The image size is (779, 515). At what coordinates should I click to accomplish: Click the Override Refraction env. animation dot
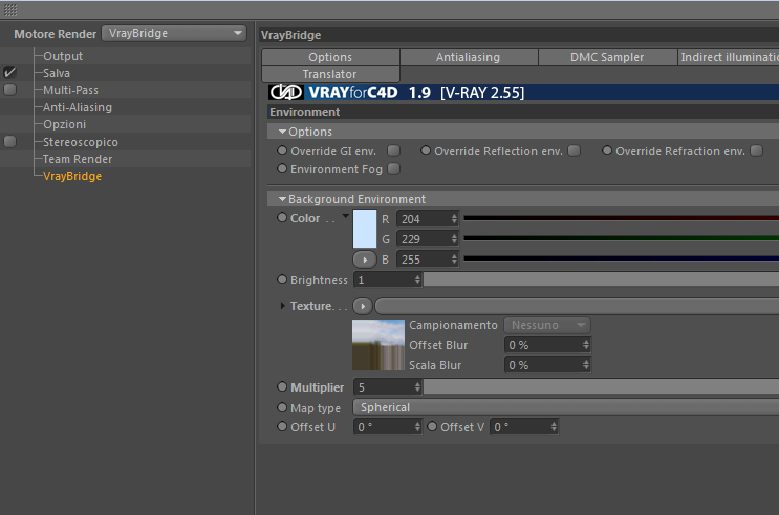(607, 150)
